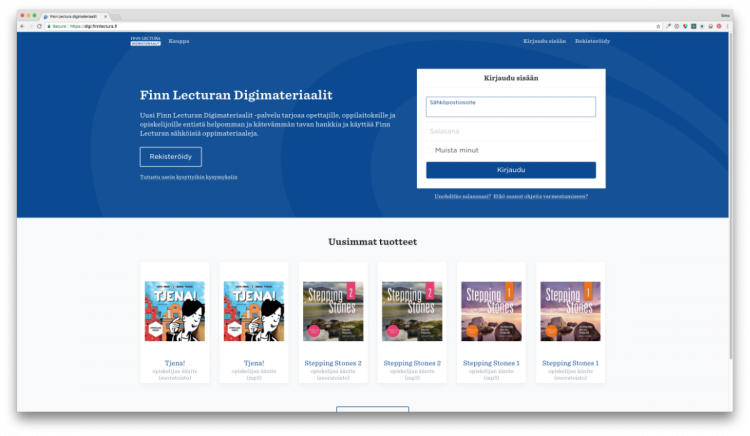Click the browser address bar URL

tap(93, 26)
